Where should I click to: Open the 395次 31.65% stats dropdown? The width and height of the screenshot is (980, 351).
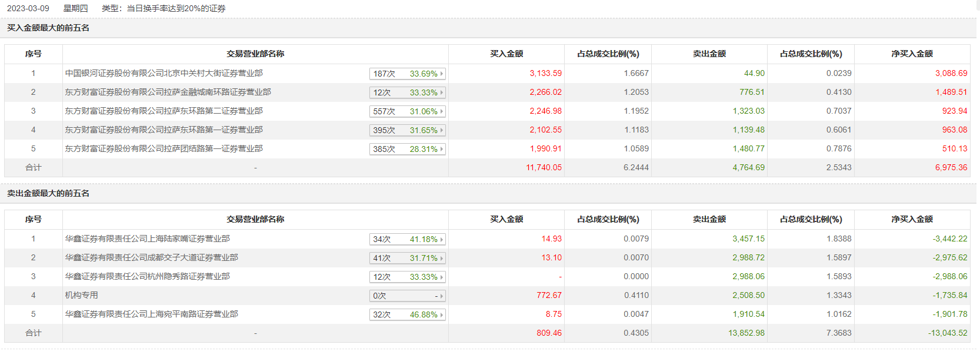[x=407, y=130]
